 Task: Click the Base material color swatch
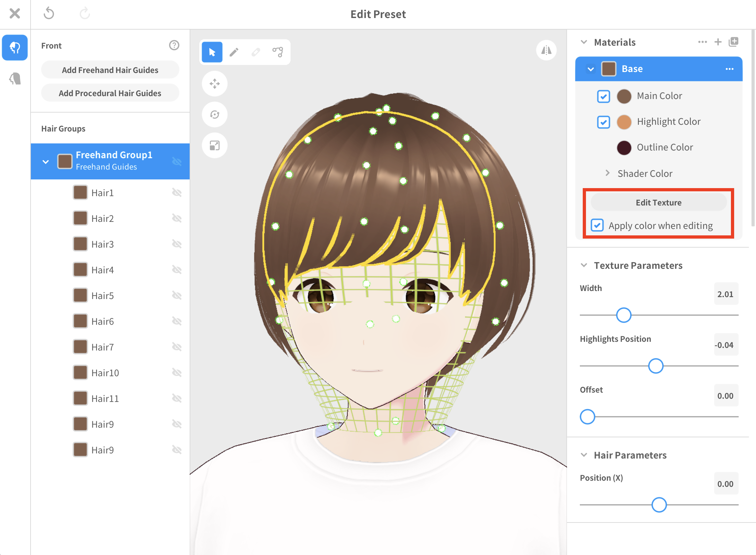coord(608,69)
